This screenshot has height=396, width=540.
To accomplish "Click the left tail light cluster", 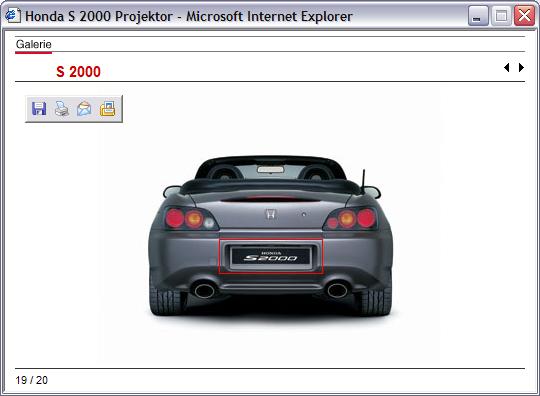I will 190,219.
